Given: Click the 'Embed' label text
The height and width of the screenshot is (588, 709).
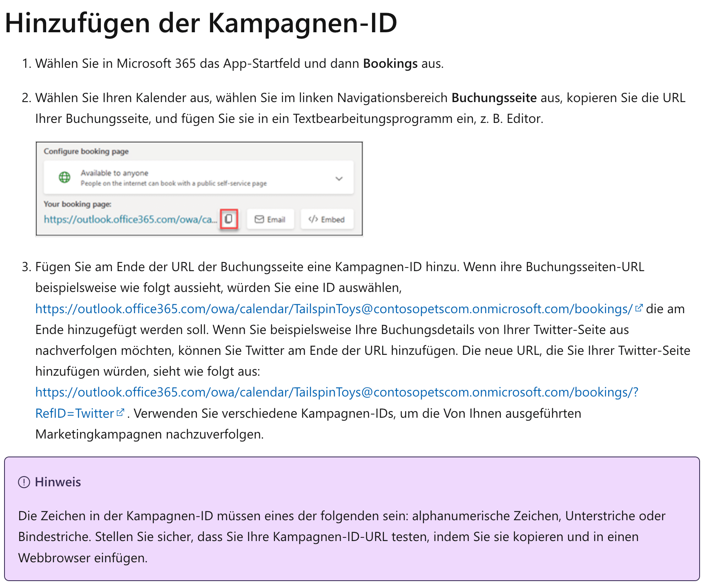Looking at the screenshot, I should [x=332, y=220].
